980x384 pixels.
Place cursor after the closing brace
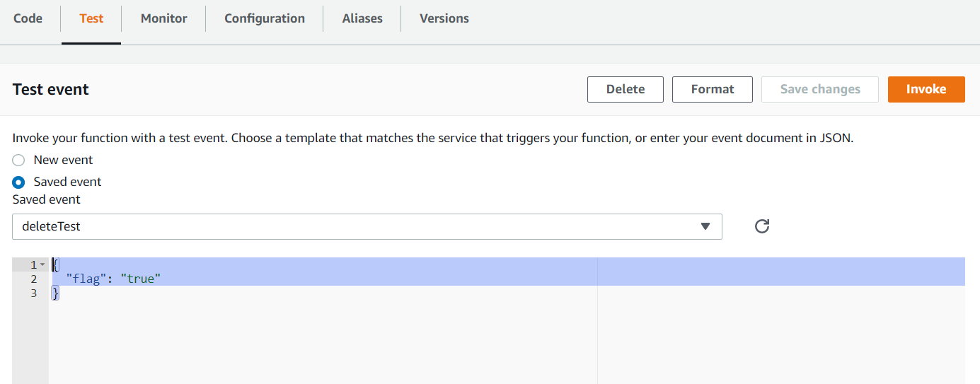tap(61, 293)
